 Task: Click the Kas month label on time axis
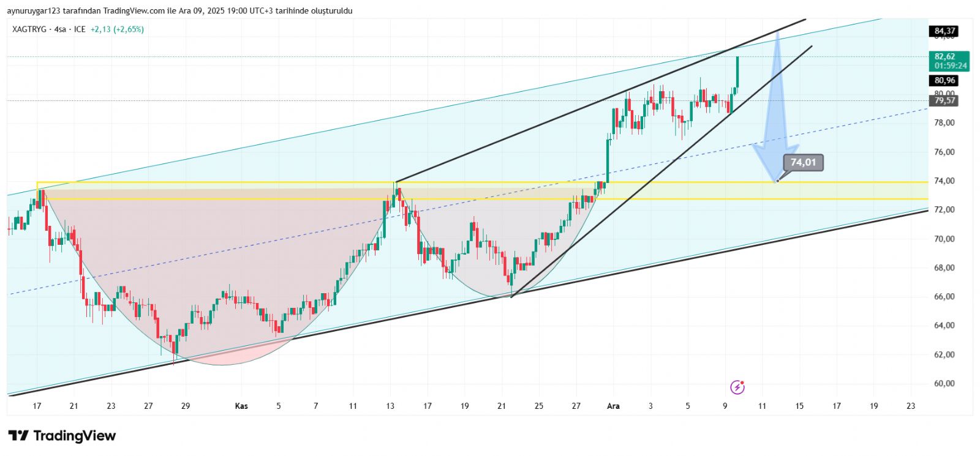pos(242,406)
